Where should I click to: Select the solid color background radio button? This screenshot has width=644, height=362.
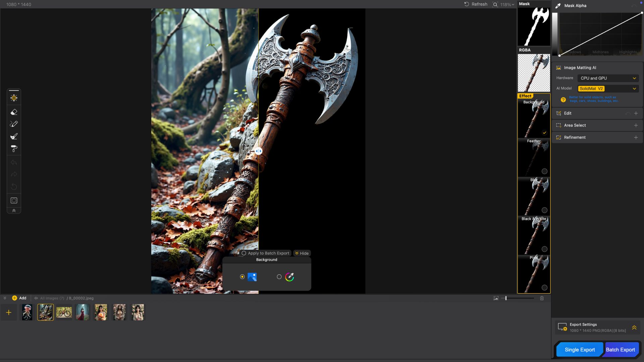279,277
